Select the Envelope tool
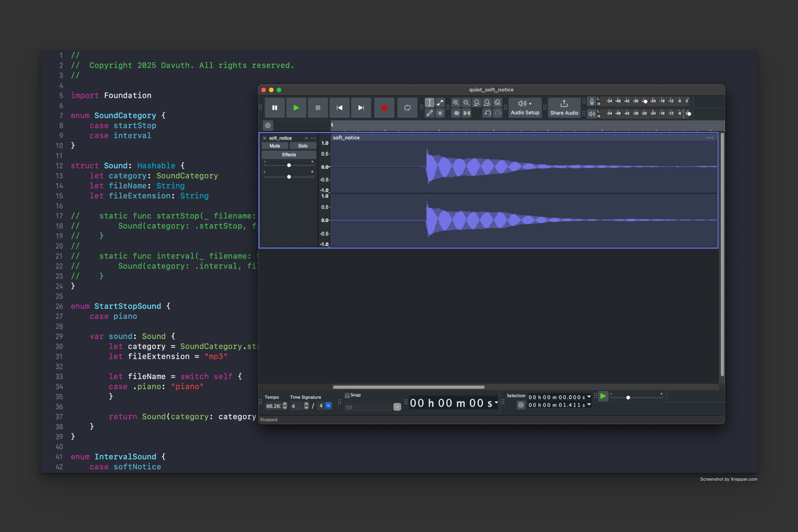The width and height of the screenshot is (798, 532). [x=440, y=103]
